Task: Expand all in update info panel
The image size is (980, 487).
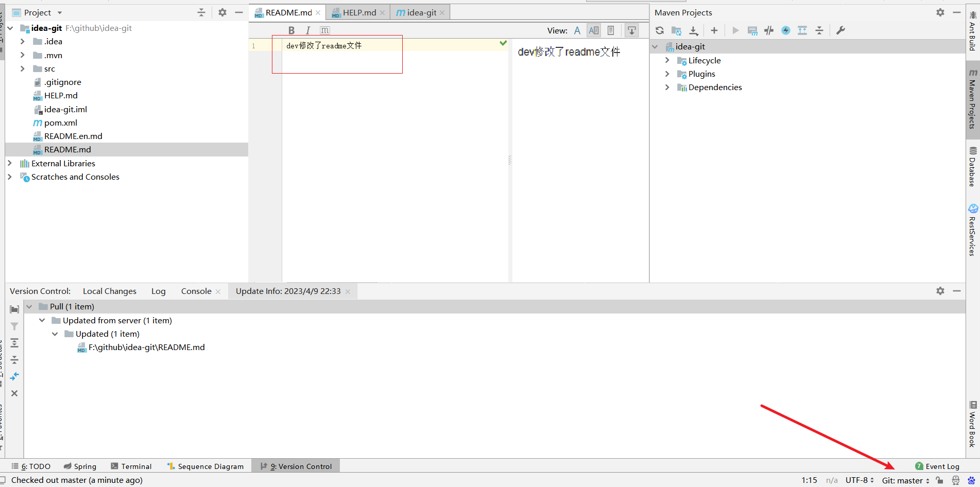Action: point(14,343)
